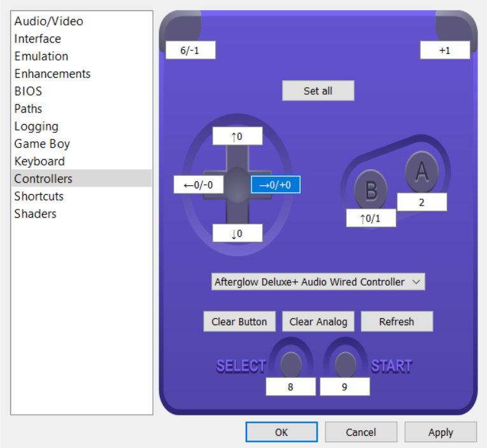Go to the Game Boy settings page

tap(42, 144)
